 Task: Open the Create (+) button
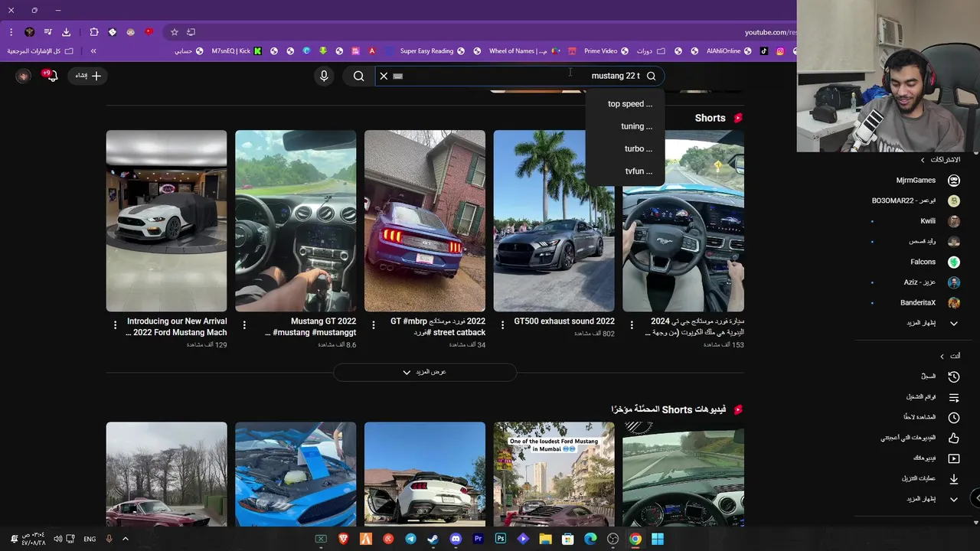tap(87, 76)
